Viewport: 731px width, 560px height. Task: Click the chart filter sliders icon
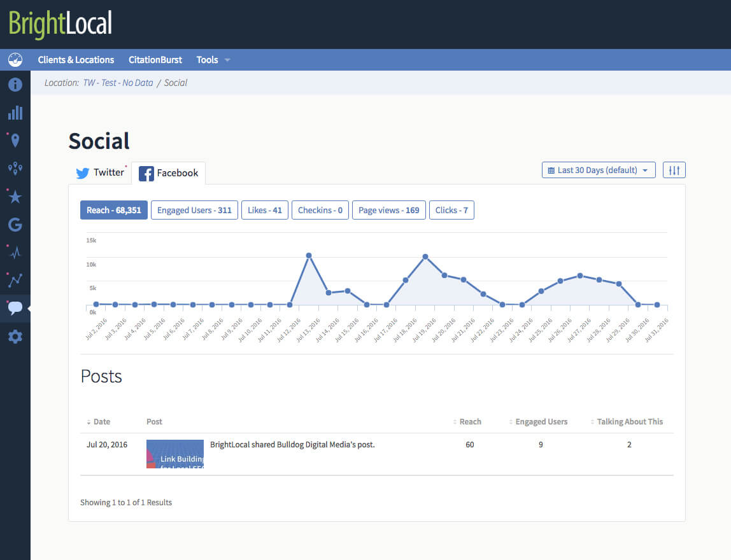coord(674,170)
